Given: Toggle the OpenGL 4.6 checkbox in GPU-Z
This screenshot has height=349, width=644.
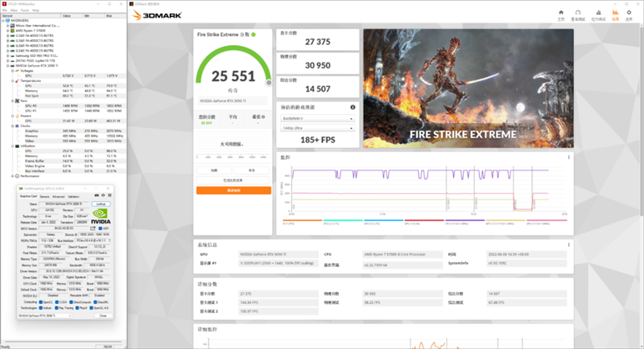Looking at the screenshot, I should (x=91, y=307).
